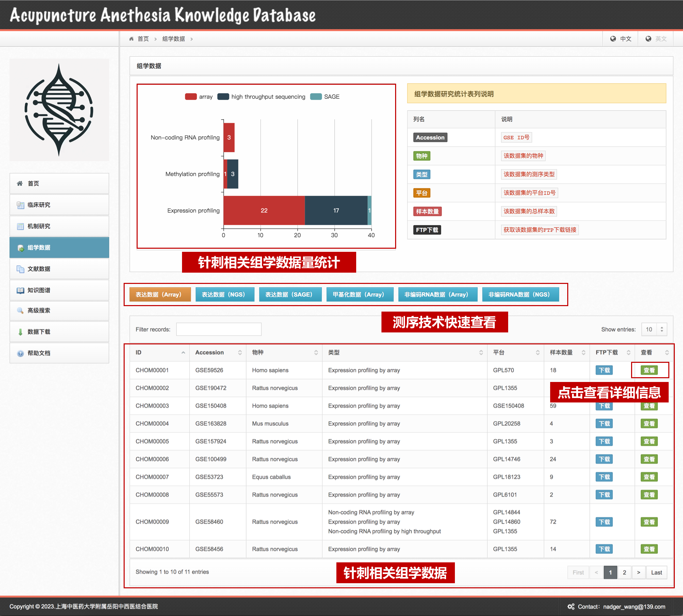Screen dimensions: 683x616
Task: Click 下载 button for CHOM00004
Action: click(604, 424)
